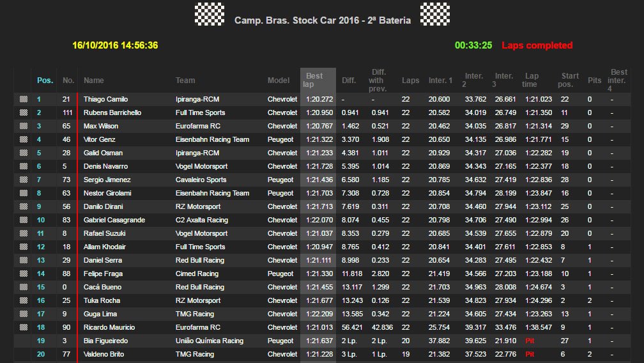644x363 pixels.
Task: Click the checkered flag icon next to Galid Osman
Action: coord(24,153)
